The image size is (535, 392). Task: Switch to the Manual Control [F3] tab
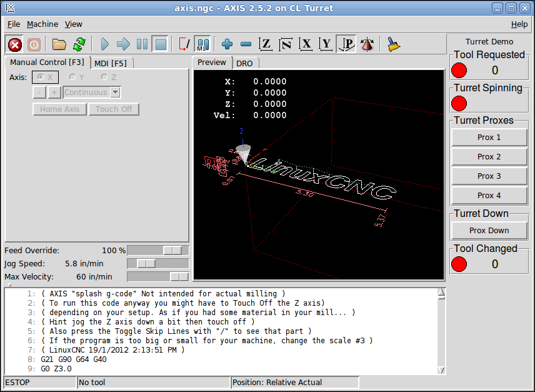[x=47, y=63]
